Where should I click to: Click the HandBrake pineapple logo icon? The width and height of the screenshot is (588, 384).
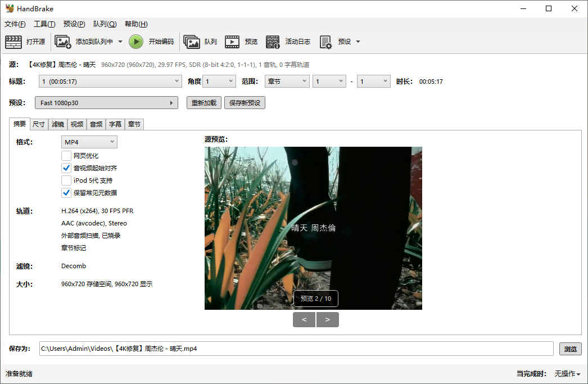(x=10, y=8)
